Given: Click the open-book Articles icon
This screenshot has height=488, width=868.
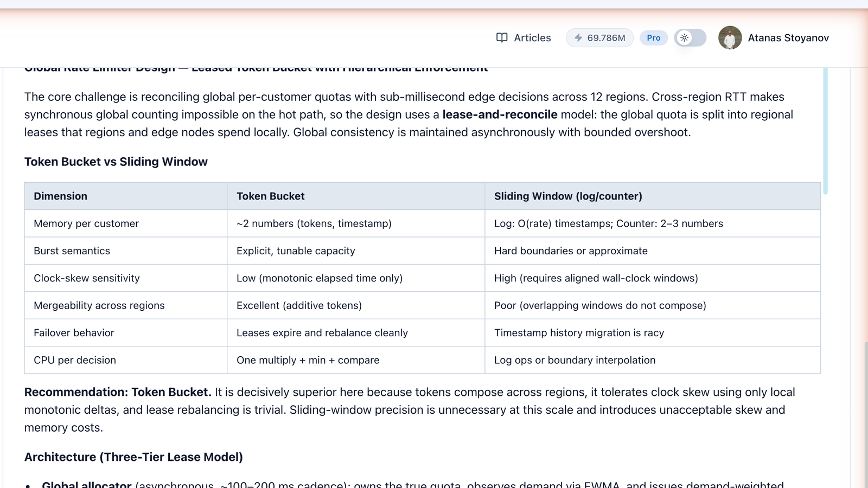Looking at the screenshot, I should click(502, 37).
